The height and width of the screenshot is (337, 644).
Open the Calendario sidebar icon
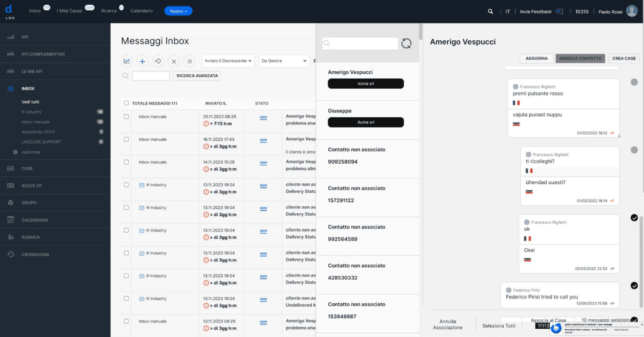click(x=11, y=220)
